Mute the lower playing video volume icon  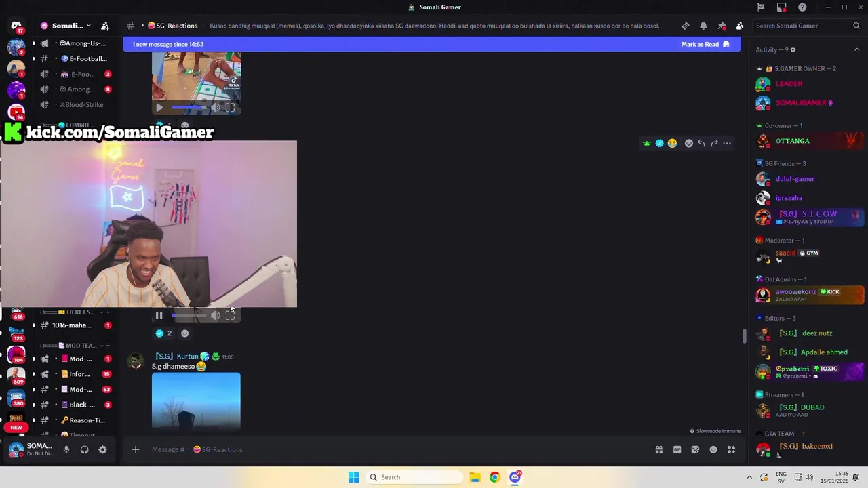[216, 315]
